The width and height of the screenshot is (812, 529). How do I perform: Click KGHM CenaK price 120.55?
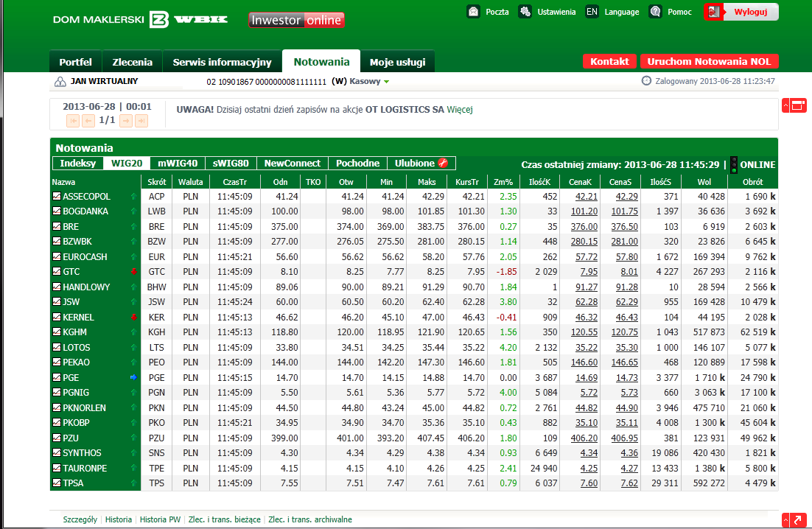(x=584, y=332)
